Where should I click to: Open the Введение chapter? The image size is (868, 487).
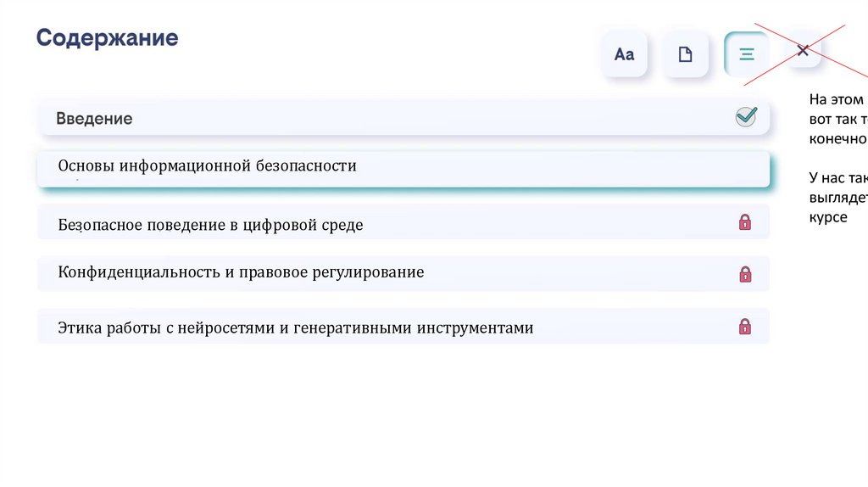click(94, 119)
